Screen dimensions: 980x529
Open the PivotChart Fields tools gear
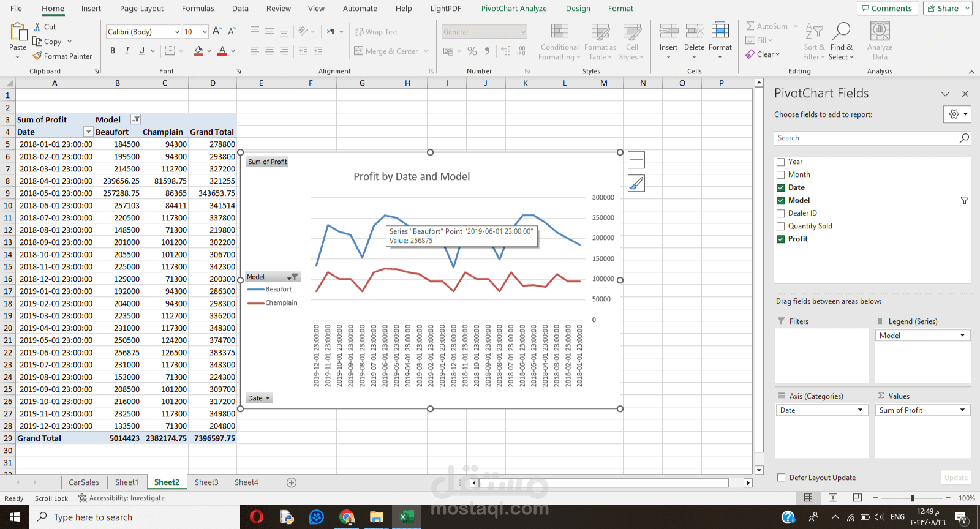(957, 114)
